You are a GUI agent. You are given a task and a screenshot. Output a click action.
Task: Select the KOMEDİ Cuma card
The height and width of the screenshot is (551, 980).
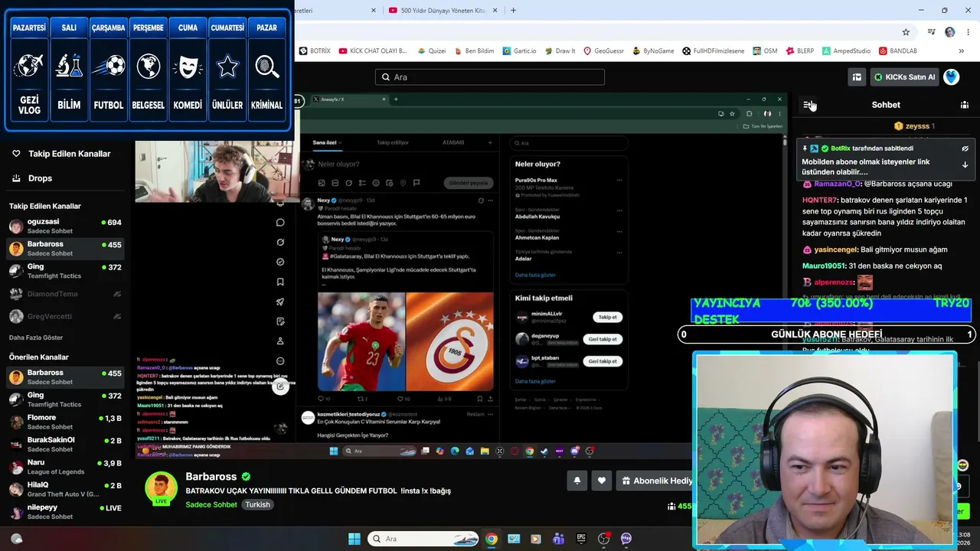click(188, 69)
